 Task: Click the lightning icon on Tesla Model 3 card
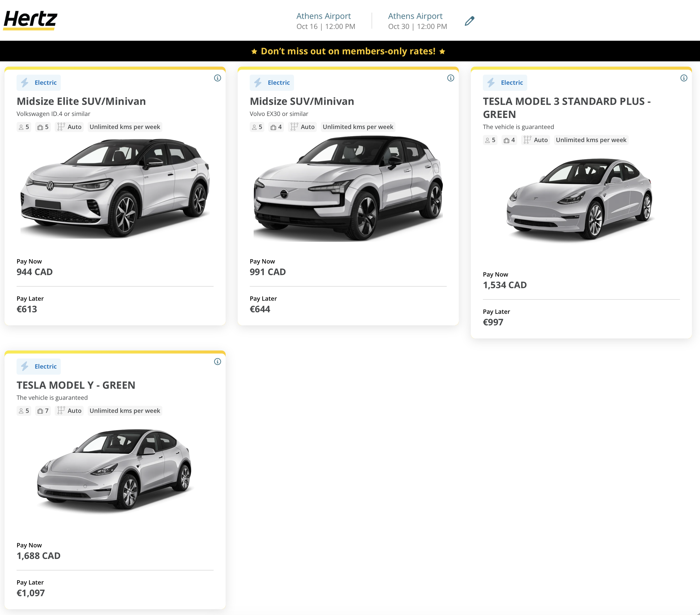(x=491, y=83)
